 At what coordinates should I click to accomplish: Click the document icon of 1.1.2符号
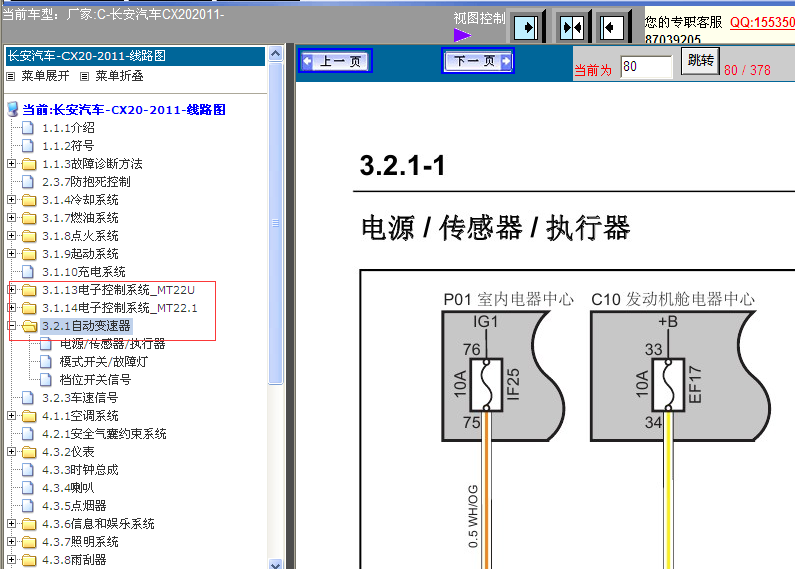pos(28,146)
